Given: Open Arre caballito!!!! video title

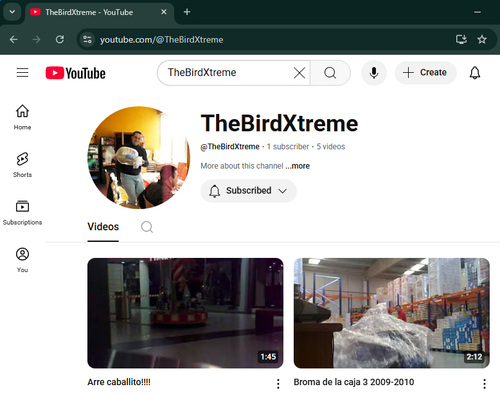Looking at the screenshot, I should click(119, 382).
